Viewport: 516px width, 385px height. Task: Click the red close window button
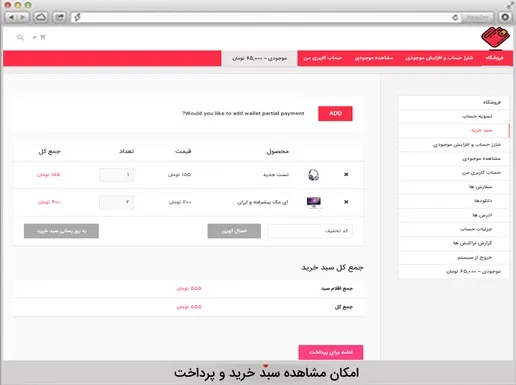(x=7, y=5)
